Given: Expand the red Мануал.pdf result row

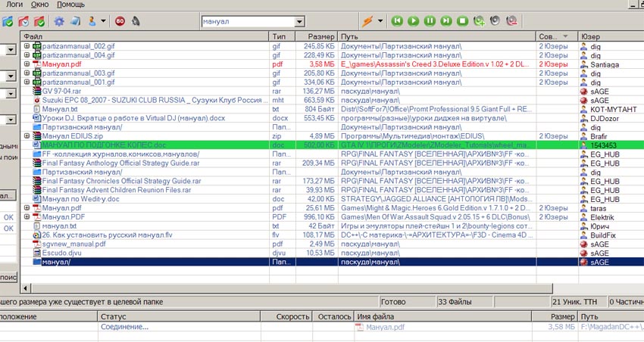Looking at the screenshot, I should pyautogui.click(x=27, y=64).
